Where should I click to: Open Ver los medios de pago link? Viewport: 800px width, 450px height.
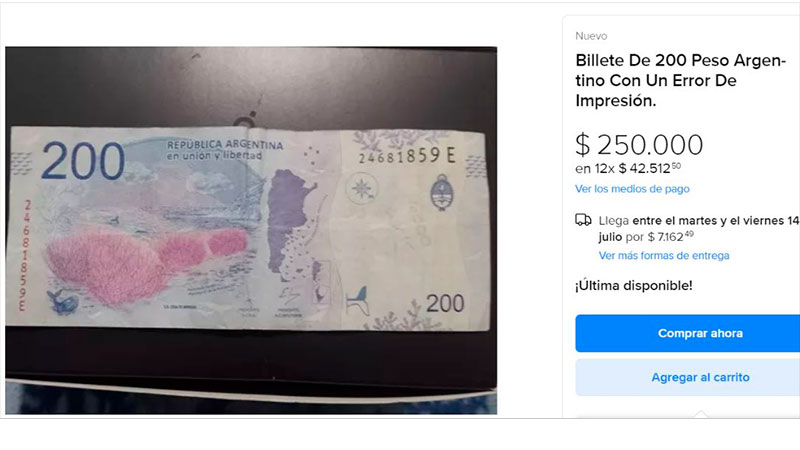(x=632, y=189)
